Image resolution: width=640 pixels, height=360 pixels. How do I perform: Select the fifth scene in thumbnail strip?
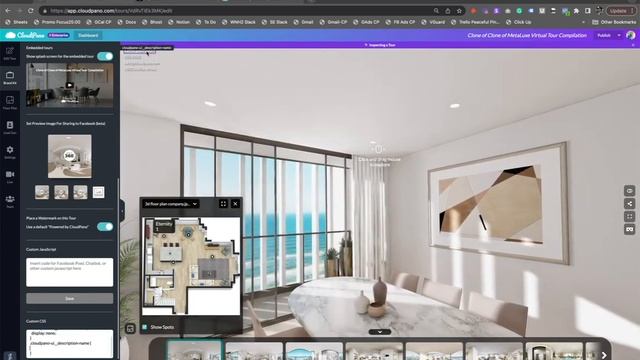click(434, 351)
